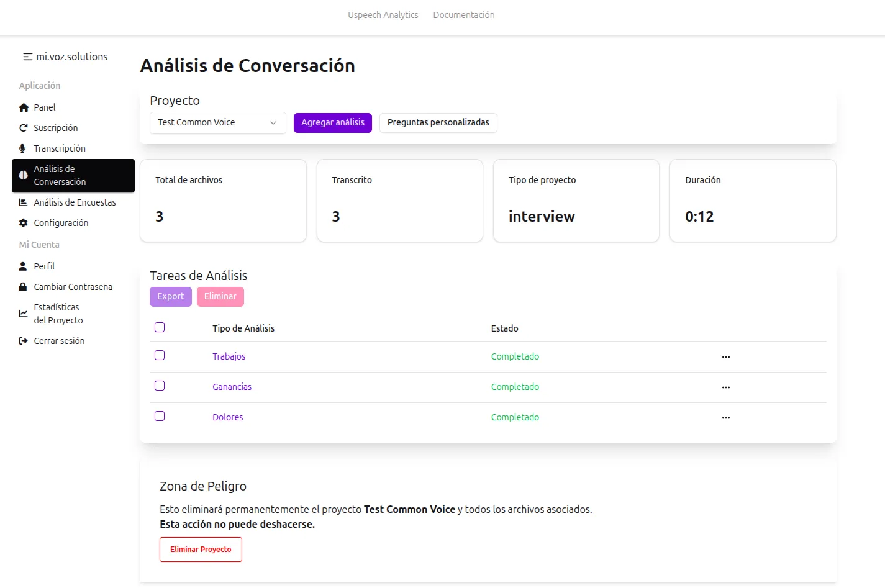
Task: Tick the checkbox for the Ganancias analysis
Action: tap(160, 386)
